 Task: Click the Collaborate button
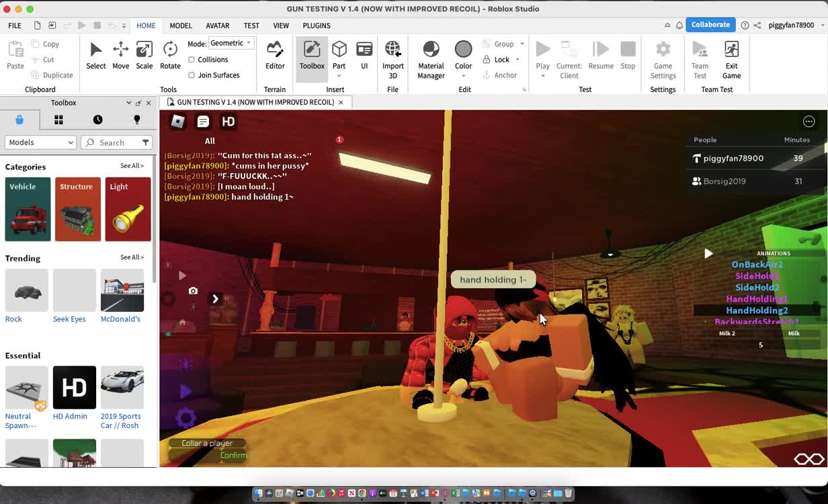tap(710, 25)
